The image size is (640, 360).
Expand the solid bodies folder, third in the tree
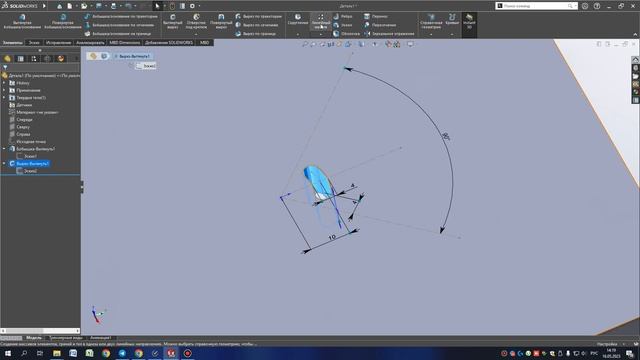tap(4, 98)
